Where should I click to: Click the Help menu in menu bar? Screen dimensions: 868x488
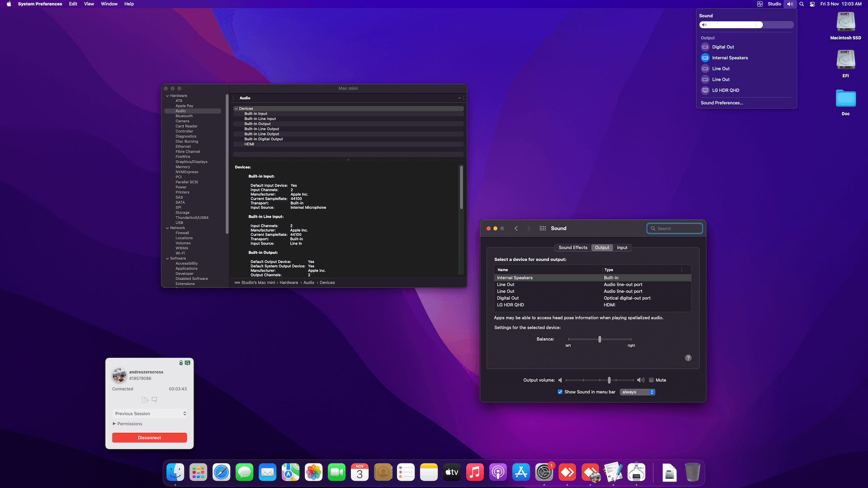[129, 4]
